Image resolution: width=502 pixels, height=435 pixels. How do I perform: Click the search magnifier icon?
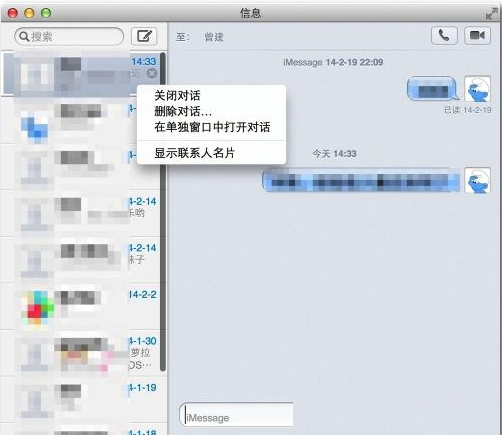[24, 36]
